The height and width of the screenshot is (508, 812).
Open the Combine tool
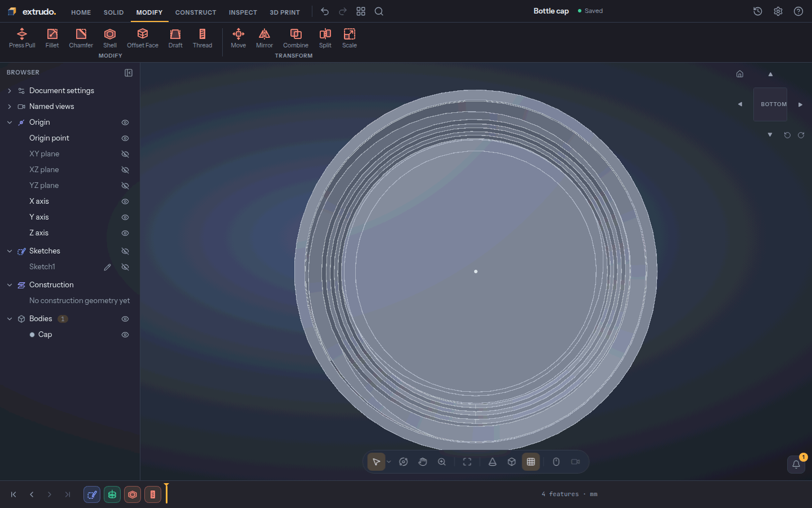295,38
